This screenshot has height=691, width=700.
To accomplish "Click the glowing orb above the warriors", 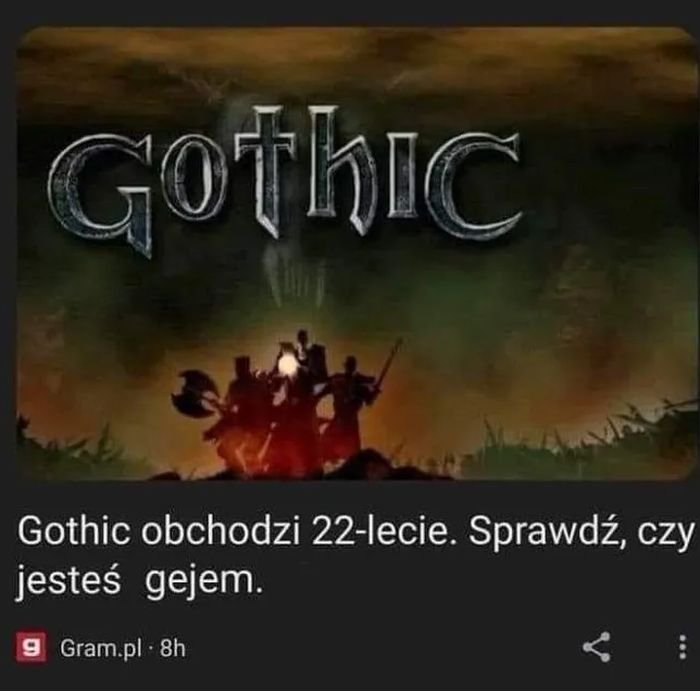I will click(x=288, y=366).
